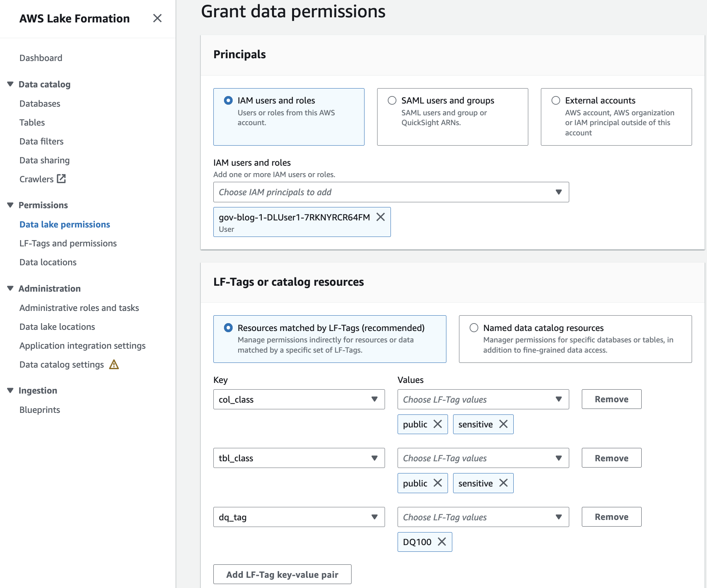Choose Named data catalog resources option
Screen dimensions: 707x588
[x=474, y=328]
